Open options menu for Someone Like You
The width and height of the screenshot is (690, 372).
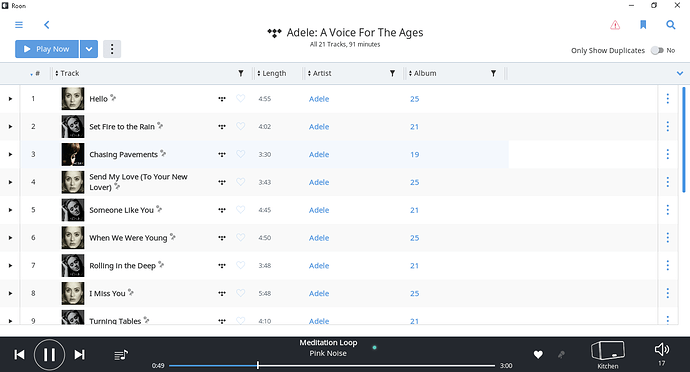[668, 210]
